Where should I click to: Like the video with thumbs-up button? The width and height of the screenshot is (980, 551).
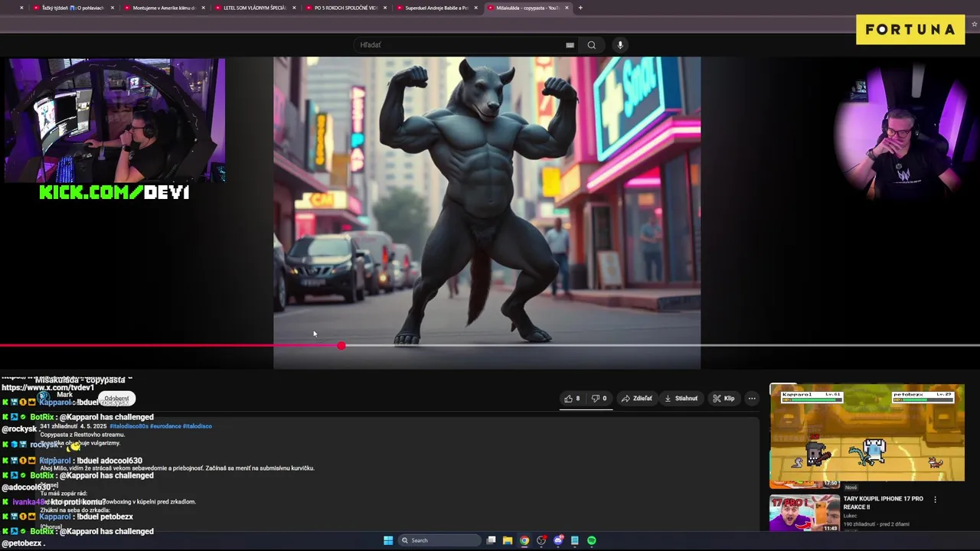[572, 398]
